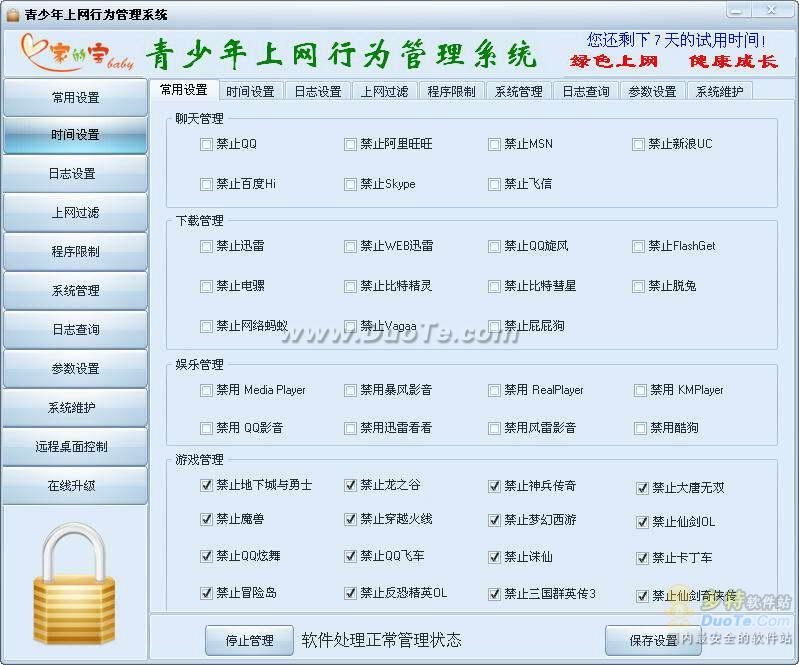Enable 禁止网络蚂蚁 checkbox

(x=206, y=327)
